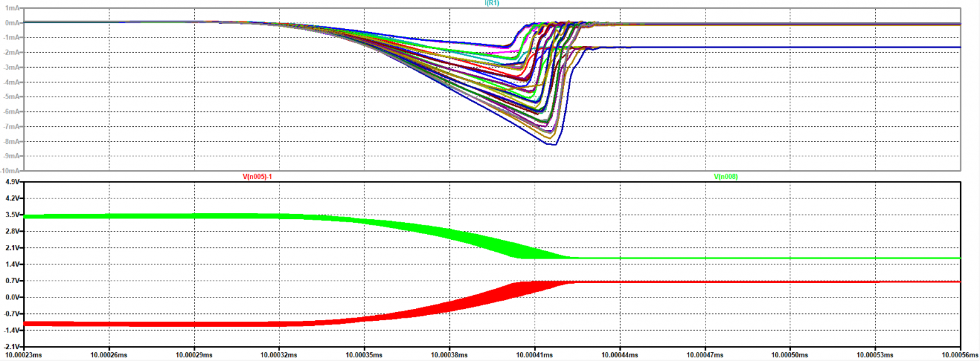The height and width of the screenshot is (361, 980).
Task: Click the -5mA vertical axis label
Action: click(x=12, y=97)
